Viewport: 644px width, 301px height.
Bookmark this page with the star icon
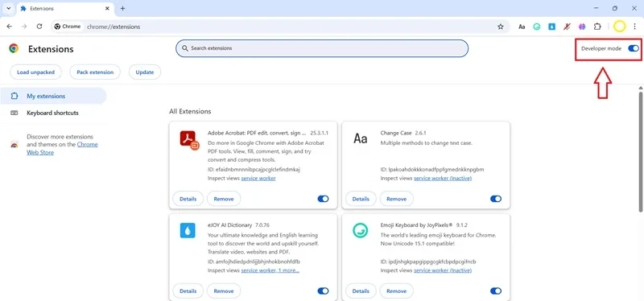(500, 27)
